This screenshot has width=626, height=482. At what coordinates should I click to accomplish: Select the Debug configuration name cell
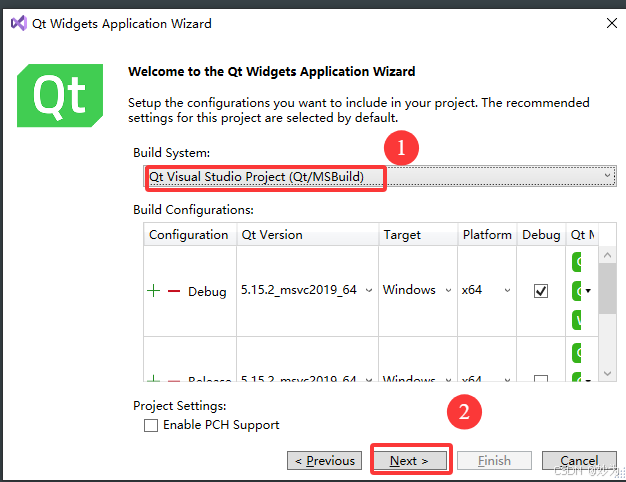pyautogui.click(x=207, y=291)
